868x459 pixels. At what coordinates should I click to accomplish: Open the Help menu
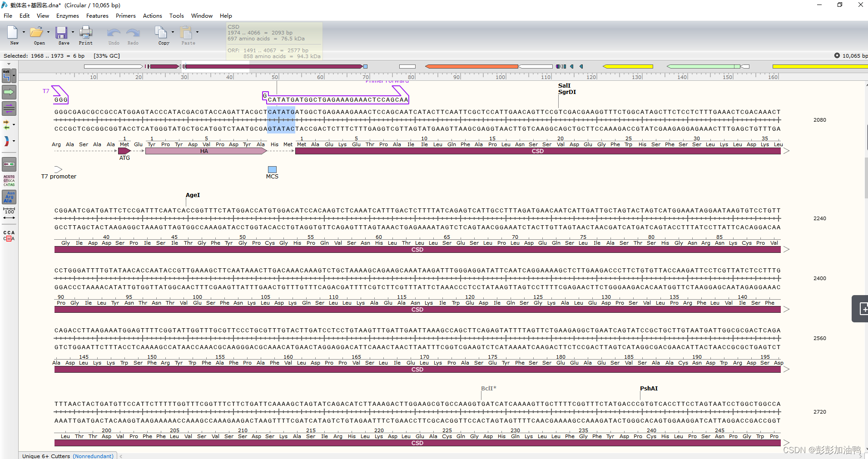tap(226, 15)
